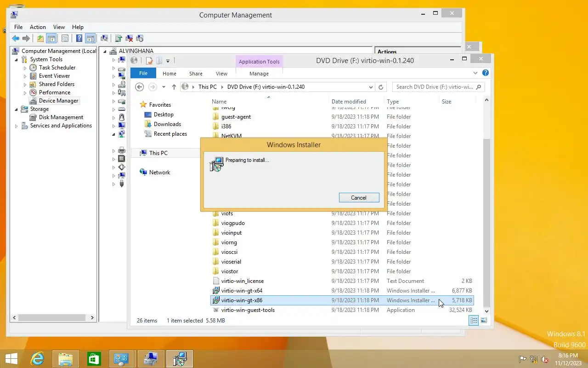This screenshot has height=368, width=588.
Task: Expand the Shared Folders tree node
Action: click(x=25, y=85)
